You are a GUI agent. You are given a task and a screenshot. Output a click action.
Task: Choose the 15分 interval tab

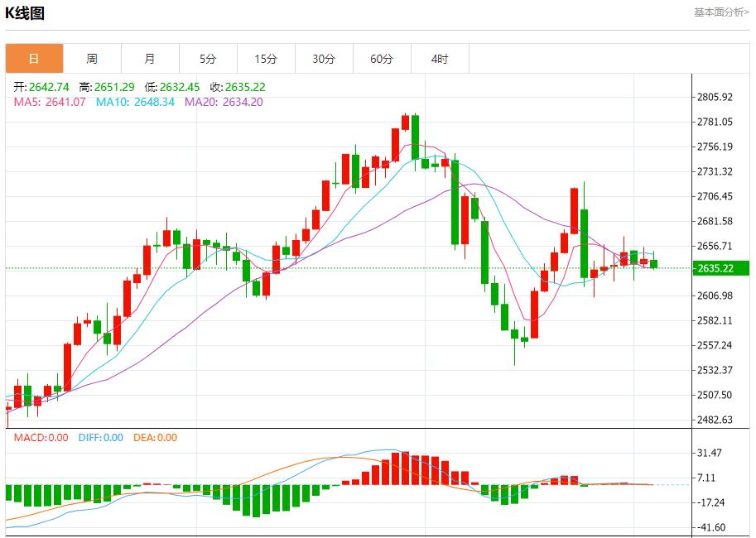(x=266, y=59)
